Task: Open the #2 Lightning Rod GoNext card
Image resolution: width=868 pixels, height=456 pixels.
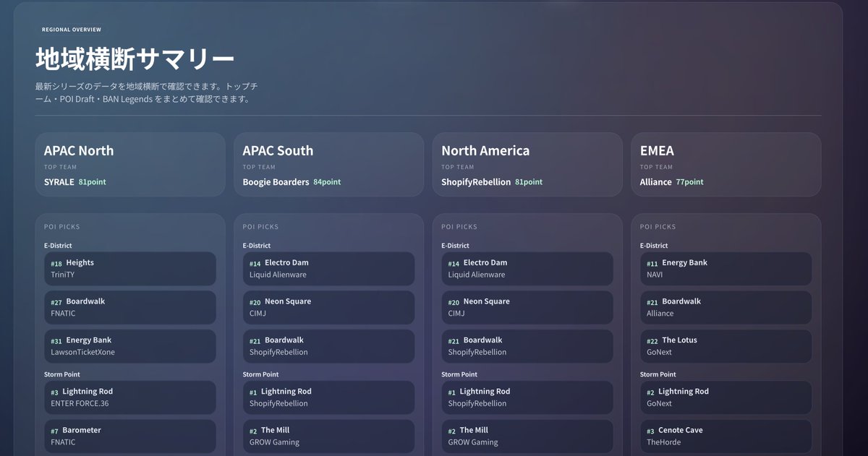Action: [726, 397]
